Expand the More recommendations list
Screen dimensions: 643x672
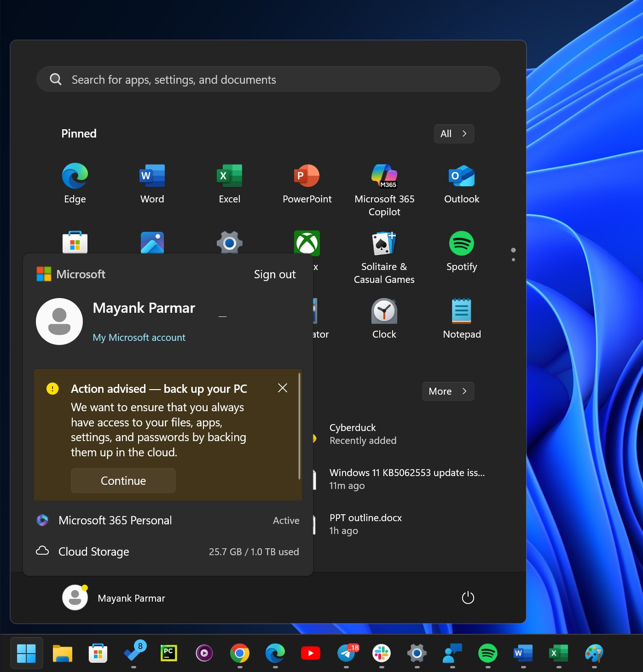[x=447, y=391]
